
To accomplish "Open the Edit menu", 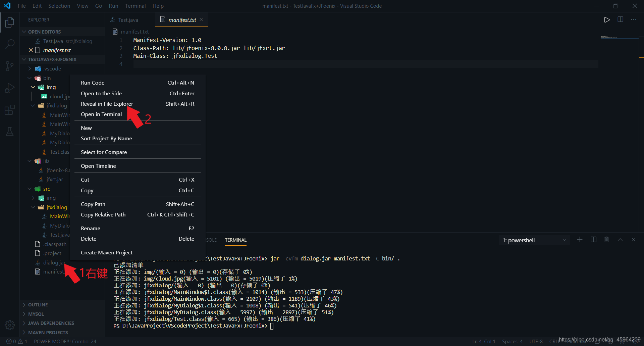I will (x=37, y=6).
